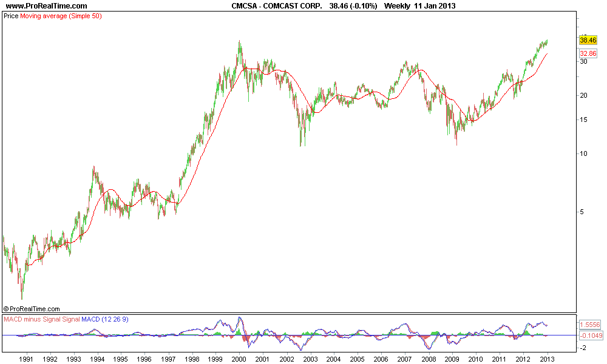Click the 2010 year axis label
Screen dimensions: 607x364
(476, 359)
